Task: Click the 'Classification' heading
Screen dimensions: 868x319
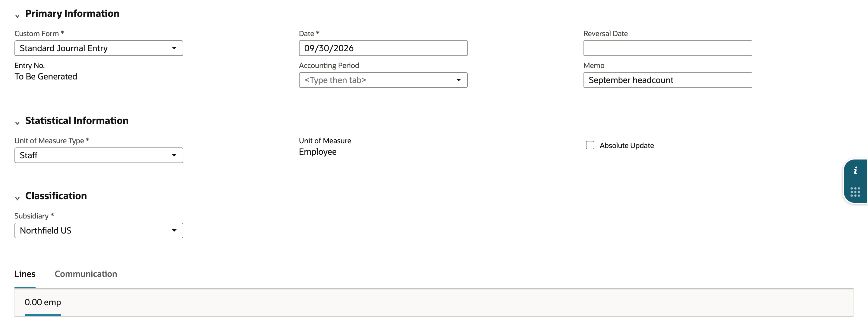Action: tap(56, 196)
